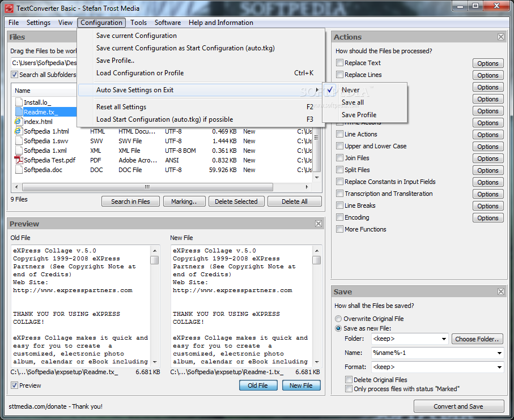This screenshot has width=514, height=420.
Task: Close the Preview panel
Action: pyautogui.click(x=318, y=224)
